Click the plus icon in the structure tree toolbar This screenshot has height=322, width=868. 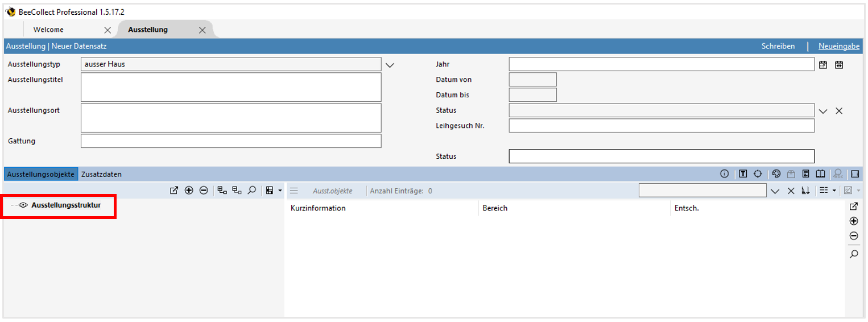pyautogui.click(x=189, y=191)
